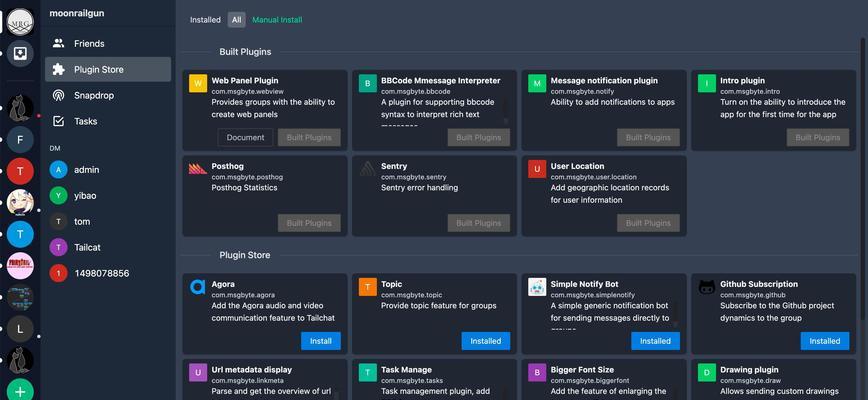868x400 pixels.
Task: Click the Github octocat icon
Action: pos(706,287)
